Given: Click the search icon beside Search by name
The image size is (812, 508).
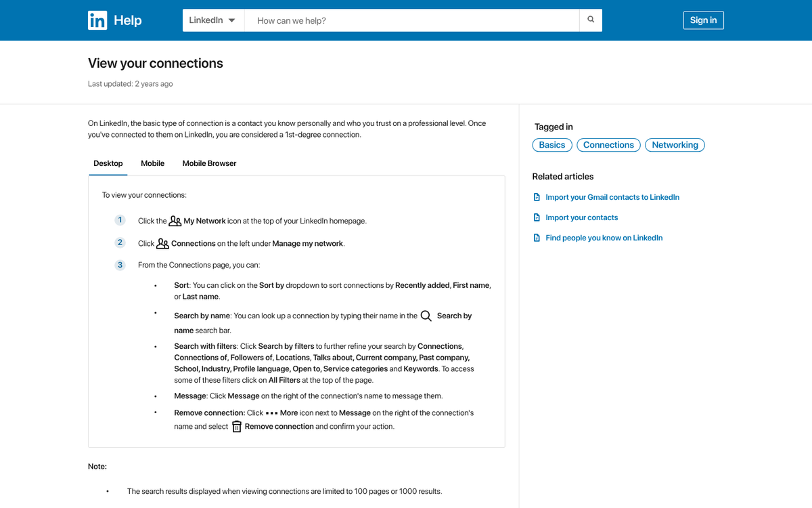Looking at the screenshot, I should coord(426,315).
